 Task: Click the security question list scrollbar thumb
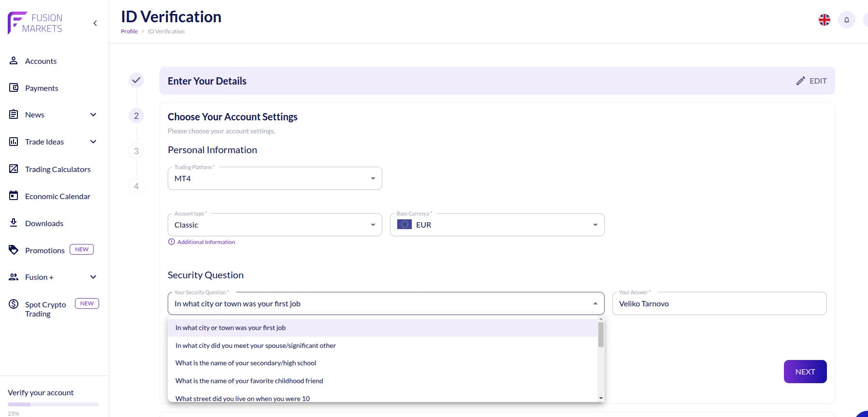point(601,334)
